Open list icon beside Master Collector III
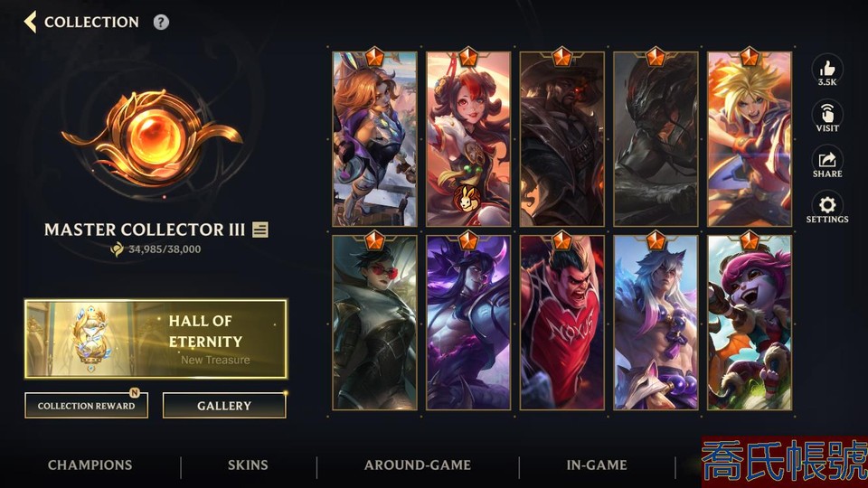This screenshot has height=488, width=868. point(260,230)
